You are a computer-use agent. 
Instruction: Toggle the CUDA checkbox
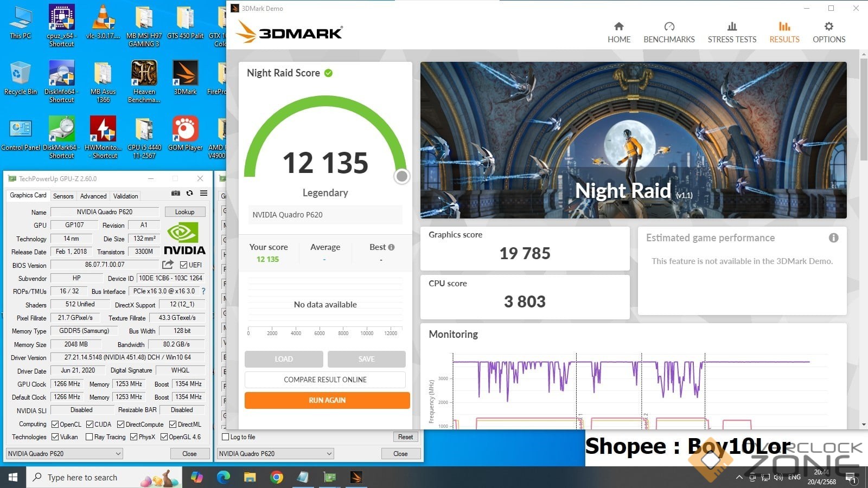click(90, 425)
